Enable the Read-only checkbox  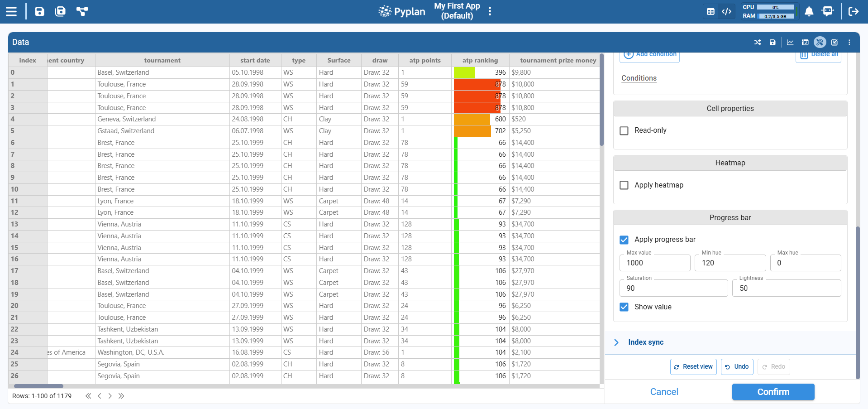pos(624,130)
